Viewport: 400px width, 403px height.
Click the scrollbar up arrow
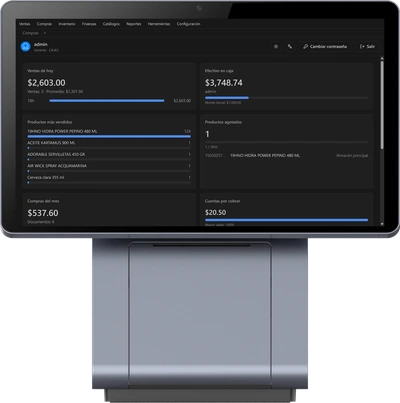pyautogui.click(x=382, y=59)
